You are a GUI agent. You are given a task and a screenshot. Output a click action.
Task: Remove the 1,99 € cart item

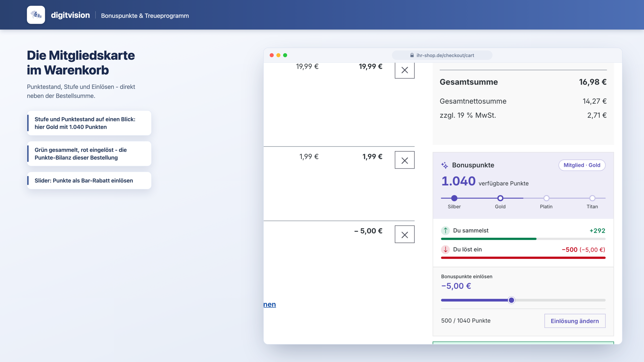[x=405, y=160]
